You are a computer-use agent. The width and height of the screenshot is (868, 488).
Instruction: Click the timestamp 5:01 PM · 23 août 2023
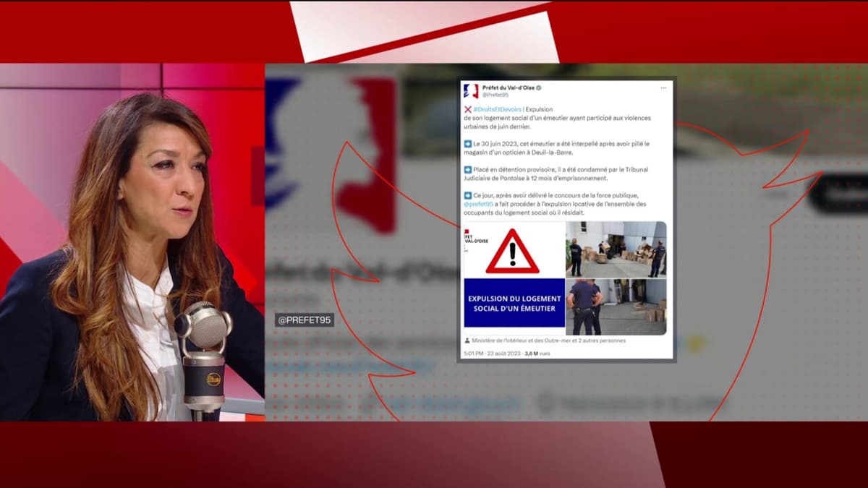[x=491, y=354]
